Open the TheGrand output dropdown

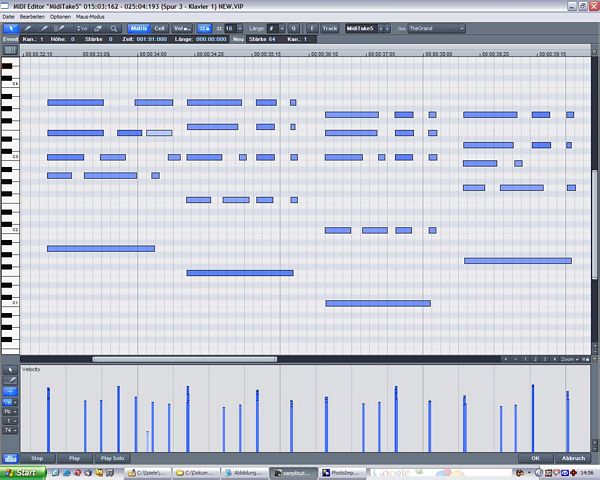(x=461, y=29)
